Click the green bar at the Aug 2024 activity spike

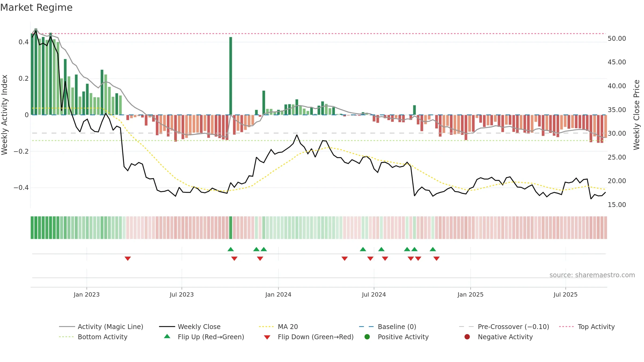[x=415, y=110]
